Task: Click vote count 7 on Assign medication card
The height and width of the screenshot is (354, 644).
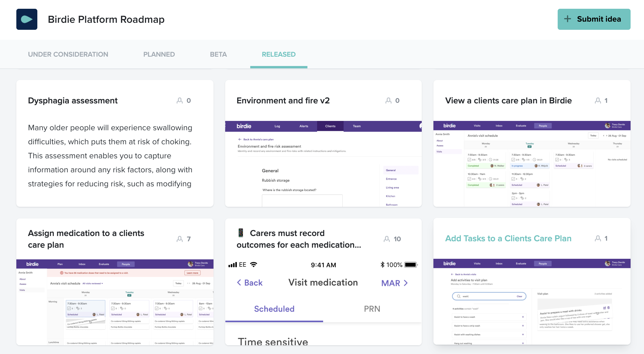Action: (189, 239)
